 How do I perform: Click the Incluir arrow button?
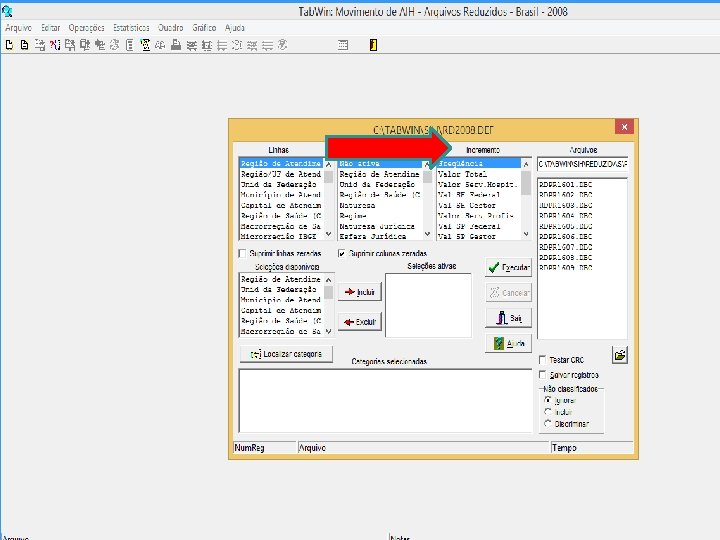tap(360, 292)
